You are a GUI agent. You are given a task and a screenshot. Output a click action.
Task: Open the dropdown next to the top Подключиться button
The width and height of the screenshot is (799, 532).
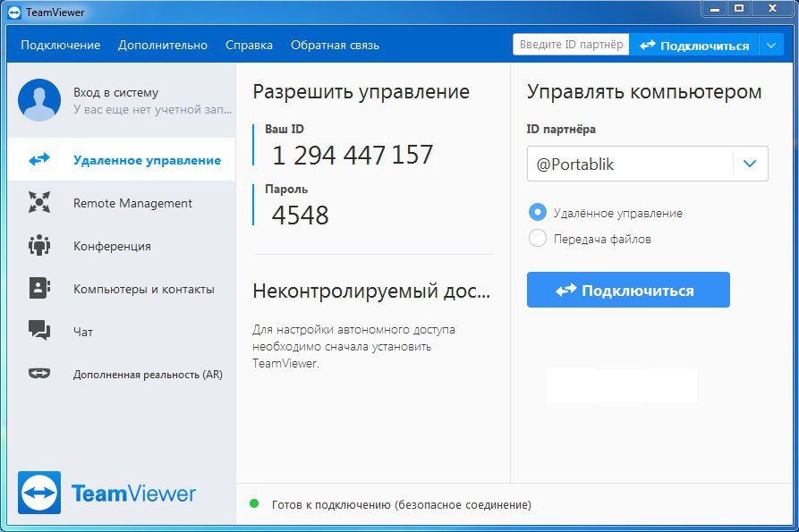(771, 46)
